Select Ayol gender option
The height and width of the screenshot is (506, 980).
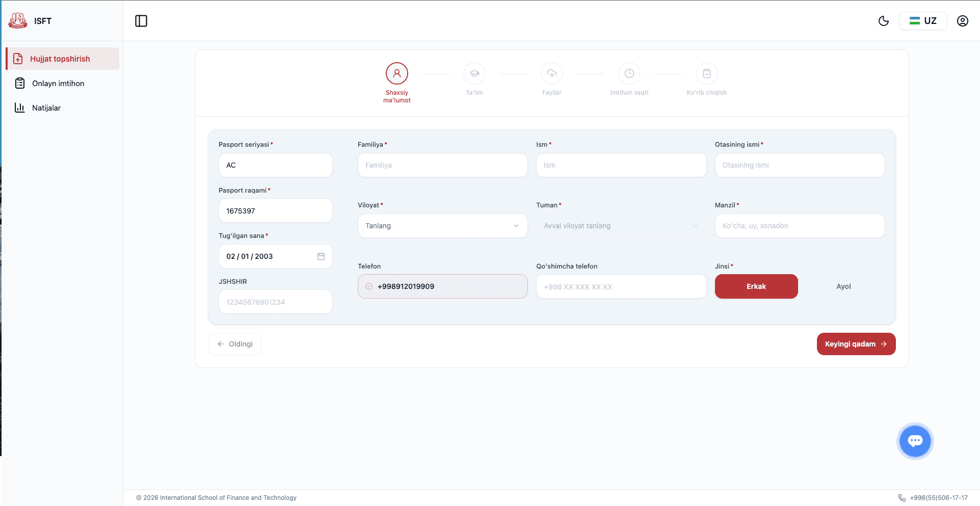[x=843, y=286]
